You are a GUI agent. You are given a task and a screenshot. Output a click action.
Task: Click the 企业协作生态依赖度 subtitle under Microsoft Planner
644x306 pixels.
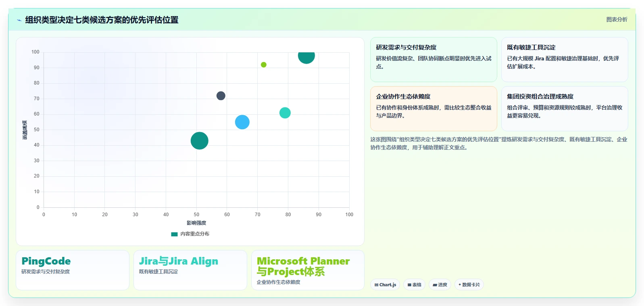pos(279,282)
